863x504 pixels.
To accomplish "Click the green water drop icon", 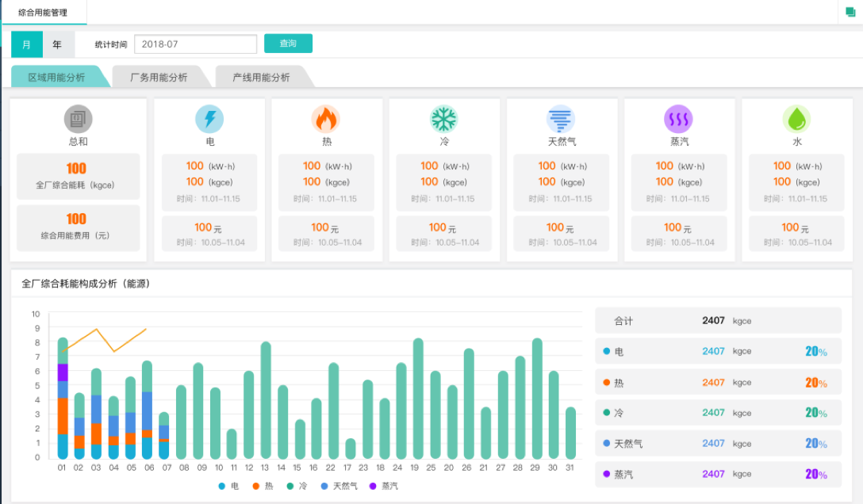I will click(x=796, y=120).
